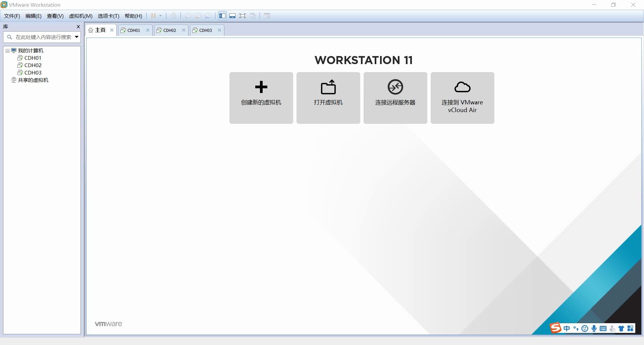Click 连接到 VMware vCloud Air button

click(x=463, y=98)
